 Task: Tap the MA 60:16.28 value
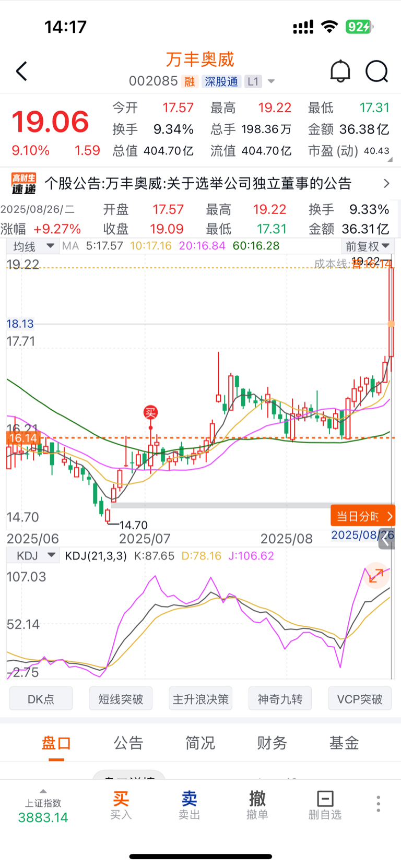tap(256, 246)
